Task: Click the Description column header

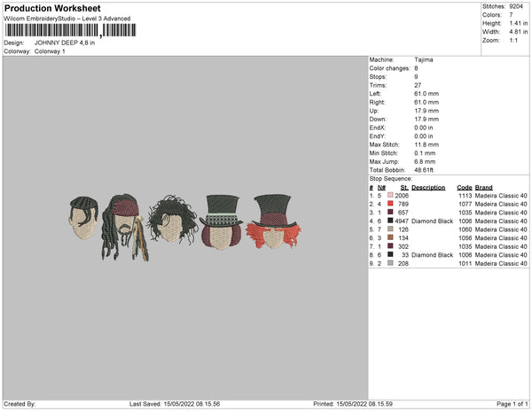Action: [x=428, y=188]
